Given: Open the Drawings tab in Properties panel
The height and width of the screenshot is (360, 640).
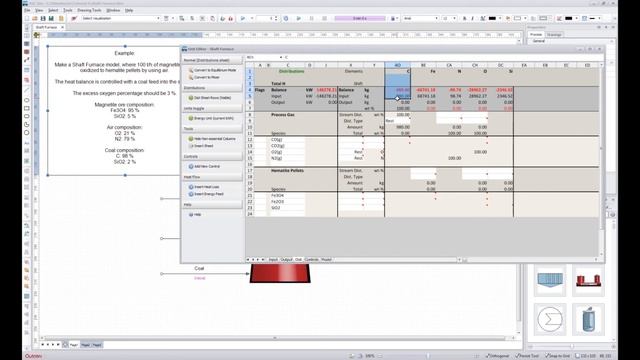Looking at the screenshot, I should coord(554,35).
